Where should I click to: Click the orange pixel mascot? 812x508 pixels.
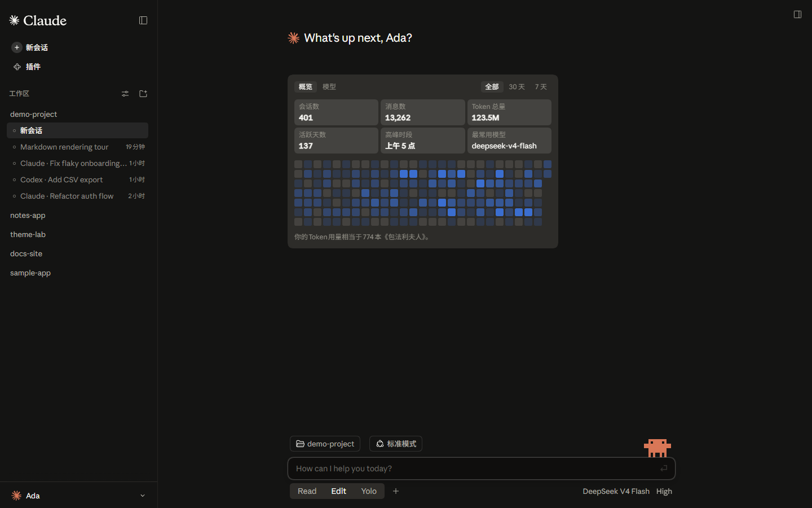click(657, 448)
